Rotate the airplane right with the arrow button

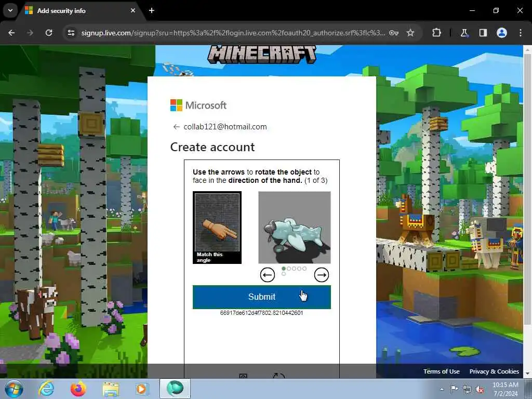321,275
